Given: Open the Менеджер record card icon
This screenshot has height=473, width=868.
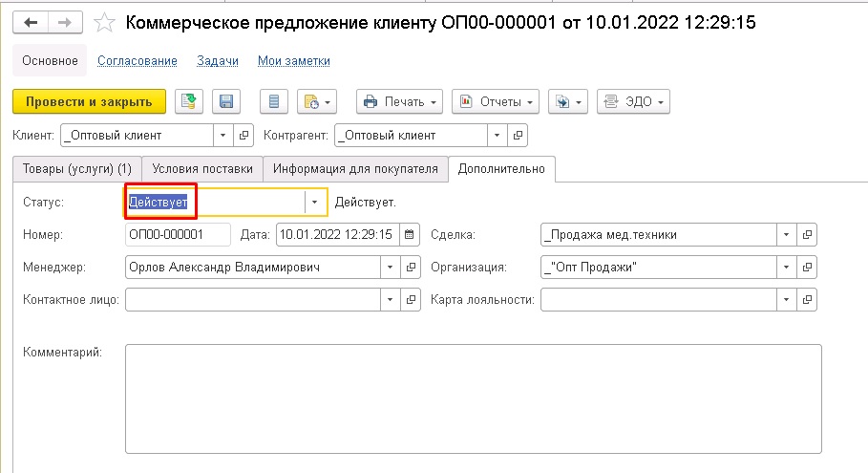Looking at the screenshot, I should tap(411, 268).
